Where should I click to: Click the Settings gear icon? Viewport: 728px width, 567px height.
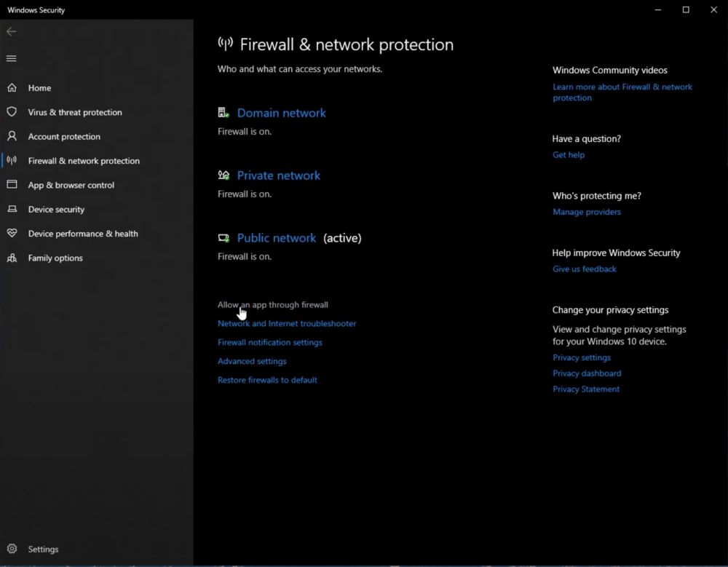coord(12,550)
